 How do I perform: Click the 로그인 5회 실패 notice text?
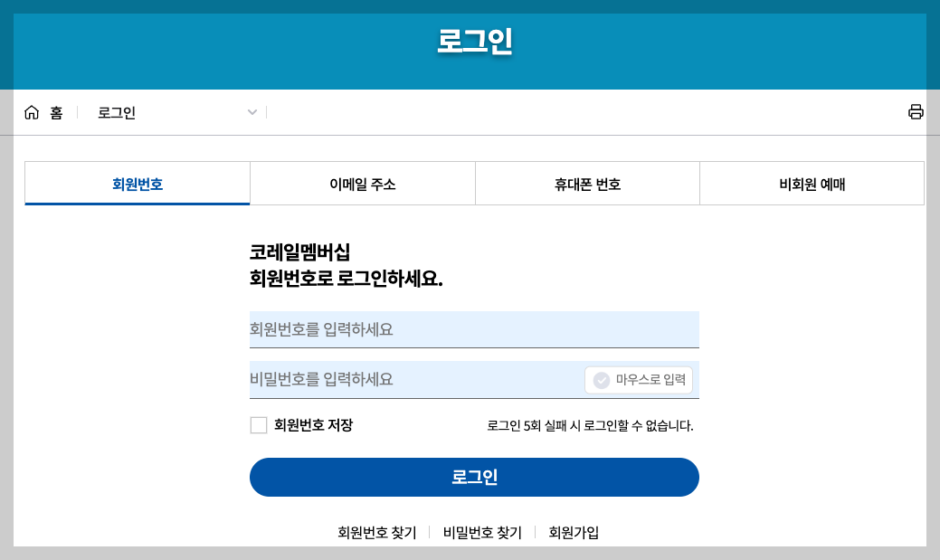tap(590, 426)
